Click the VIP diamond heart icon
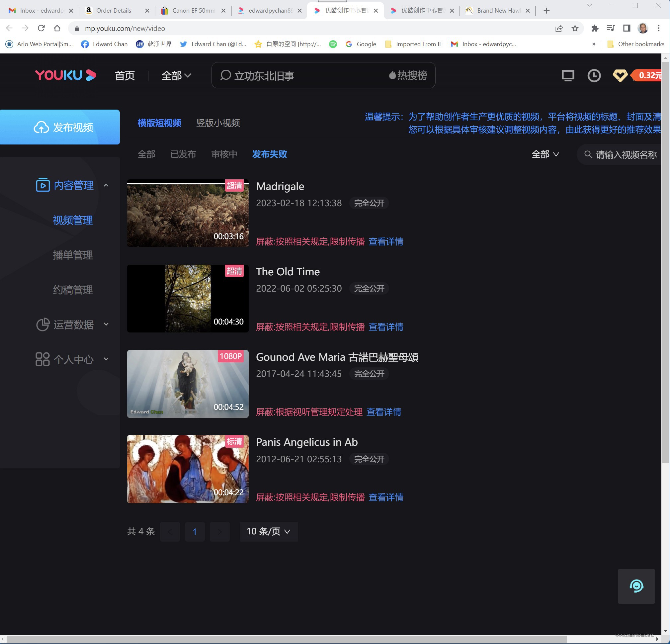 coord(620,75)
